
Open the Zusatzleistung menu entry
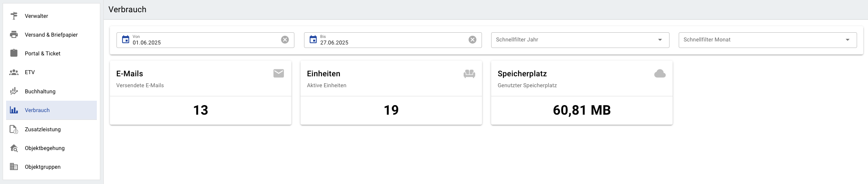point(43,129)
